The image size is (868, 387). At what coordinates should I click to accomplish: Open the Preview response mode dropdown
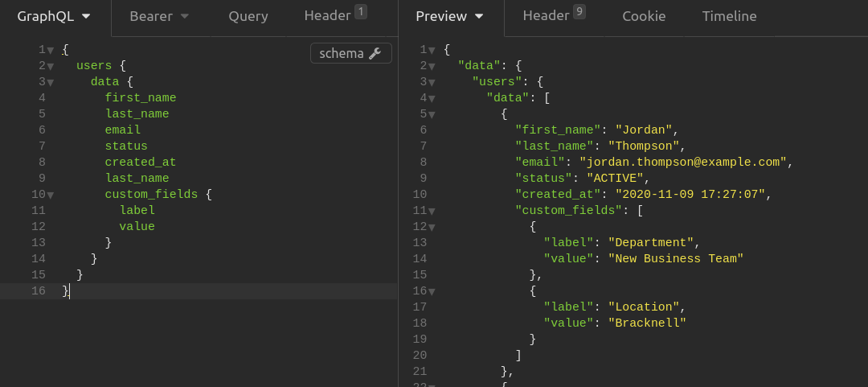pyautogui.click(x=450, y=17)
